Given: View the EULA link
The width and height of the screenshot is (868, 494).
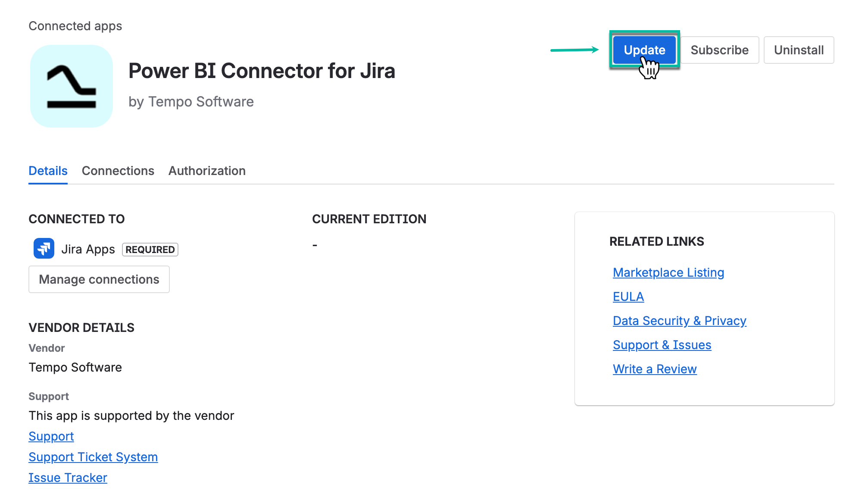Looking at the screenshot, I should 628,297.
